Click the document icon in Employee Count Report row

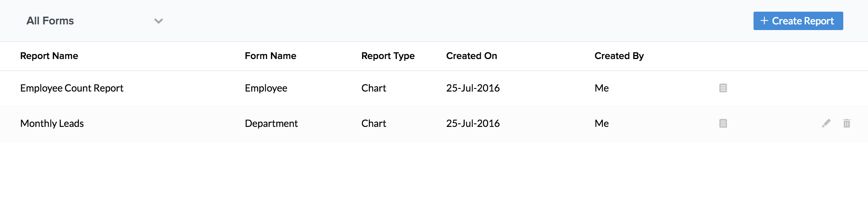point(723,88)
